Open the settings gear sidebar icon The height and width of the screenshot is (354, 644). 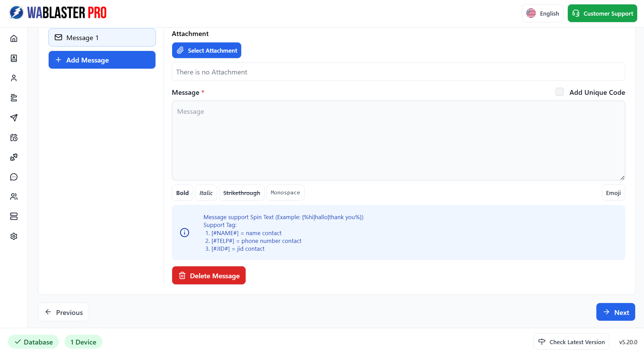(14, 236)
